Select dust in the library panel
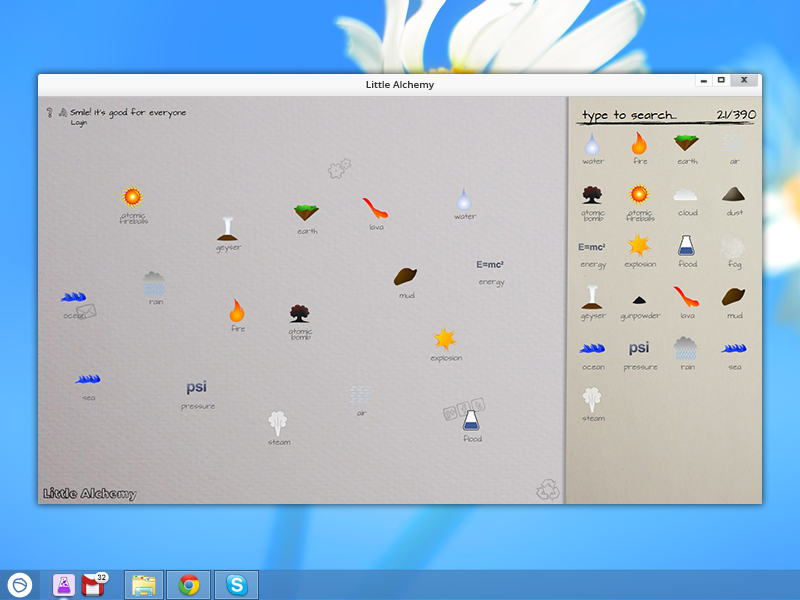800x600 pixels. click(734, 201)
